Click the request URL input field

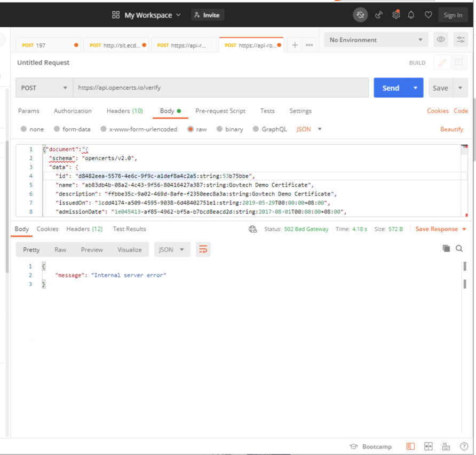[213, 88]
